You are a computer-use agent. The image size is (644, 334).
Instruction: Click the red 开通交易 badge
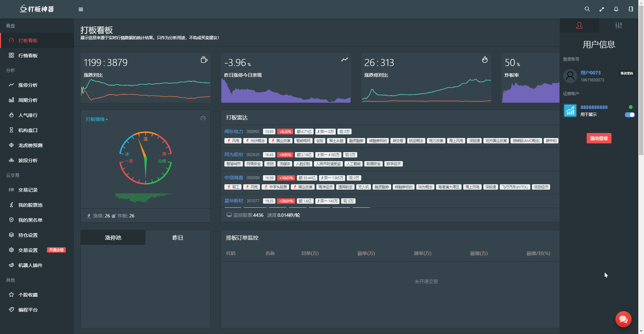click(x=56, y=250)
